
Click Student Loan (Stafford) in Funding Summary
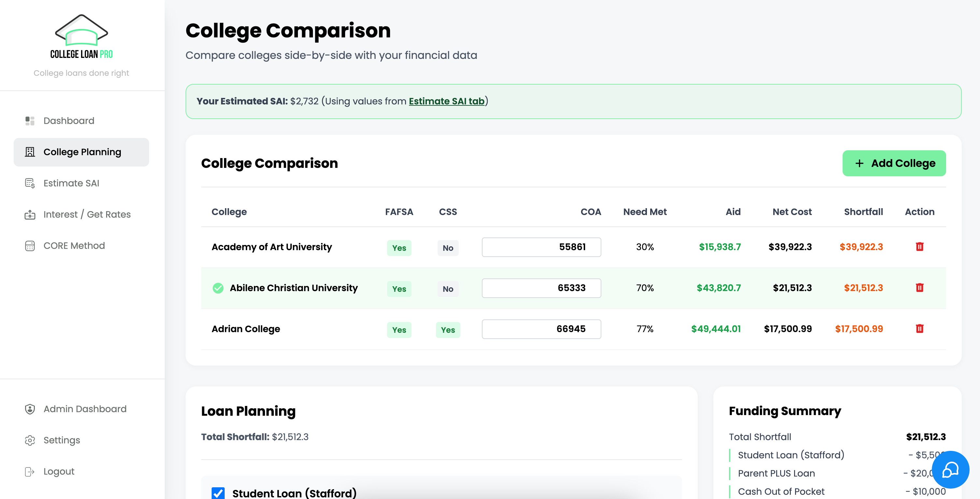pos(791,455)
